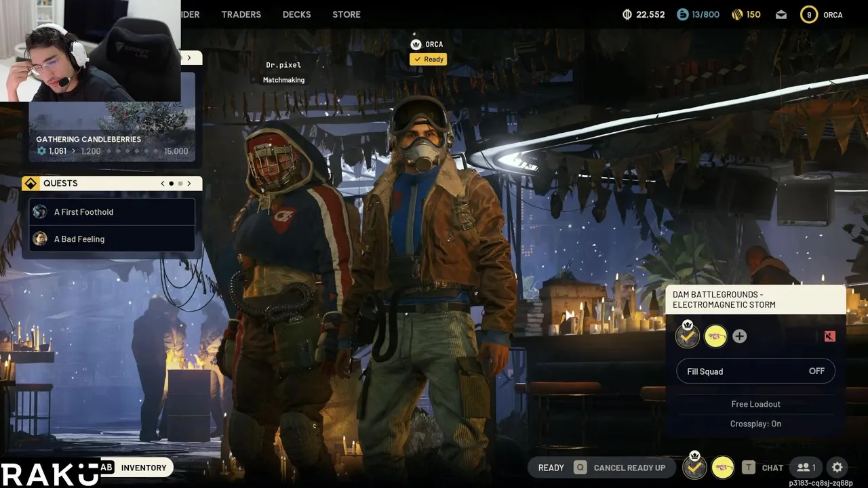Viewport: 868px width, 488px height.
Task: Select leader avatar in squad panel
Action: coord(688,336)
